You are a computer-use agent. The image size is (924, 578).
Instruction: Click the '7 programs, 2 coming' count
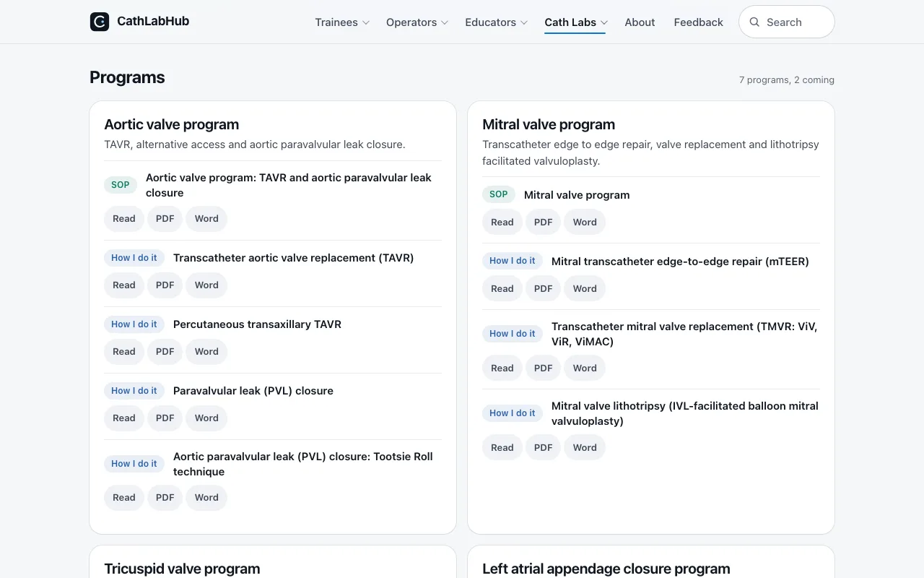coord(787,80)
